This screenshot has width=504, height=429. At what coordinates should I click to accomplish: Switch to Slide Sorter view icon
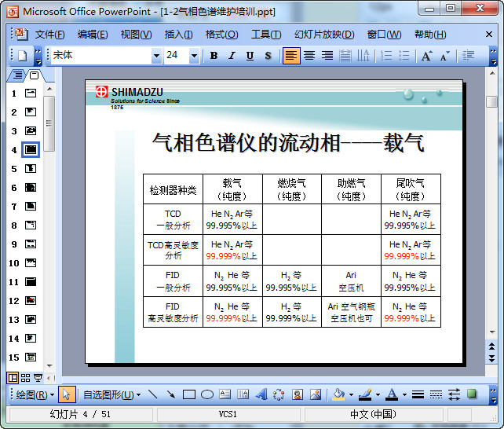click(x=25, y=378)
